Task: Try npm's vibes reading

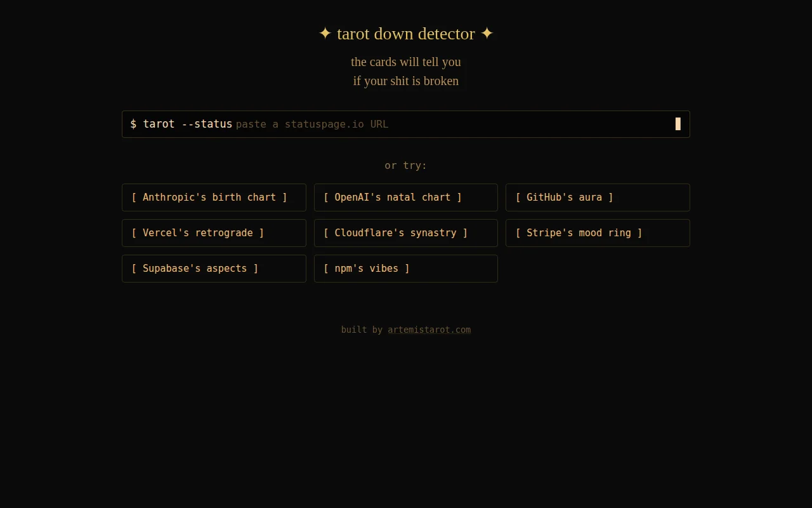Action: [x=406, y=269]
